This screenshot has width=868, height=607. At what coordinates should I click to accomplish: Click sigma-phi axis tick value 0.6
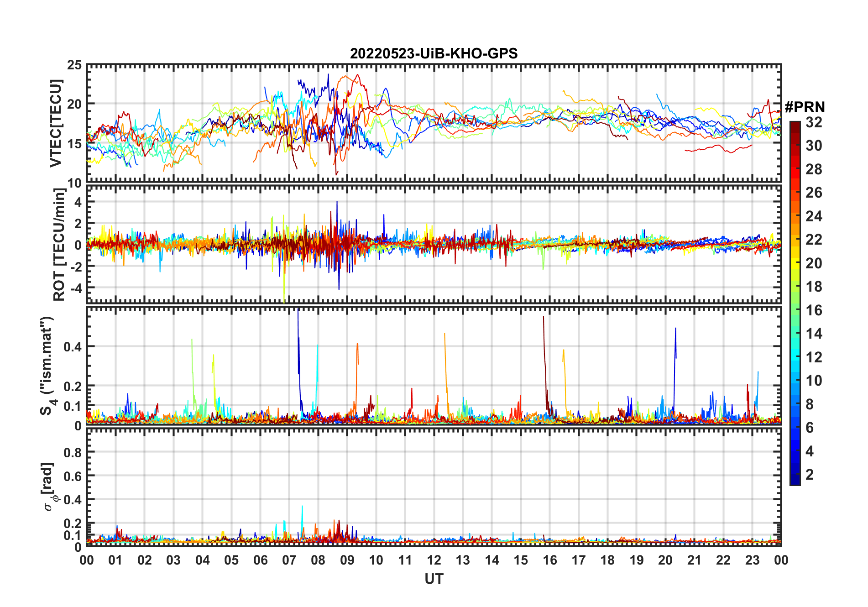(72, 476)
